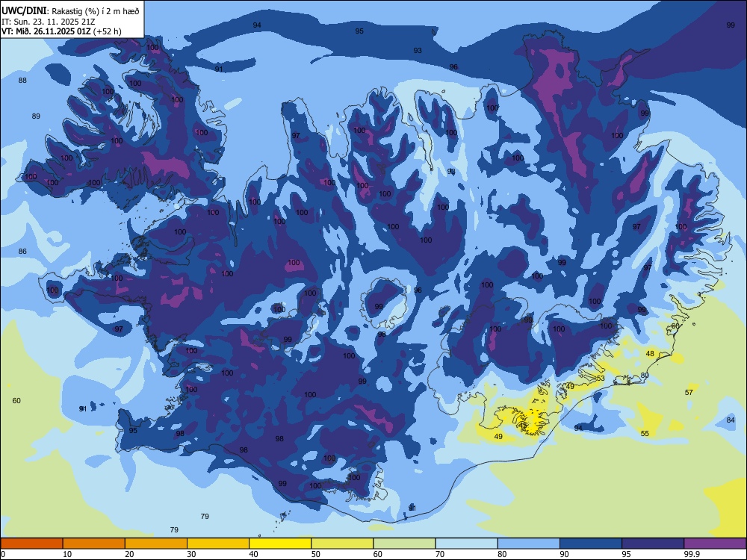Click the legend tick label '30'
Screen dimensions: 747x560
pyautogui.click(x=191, y=554)
